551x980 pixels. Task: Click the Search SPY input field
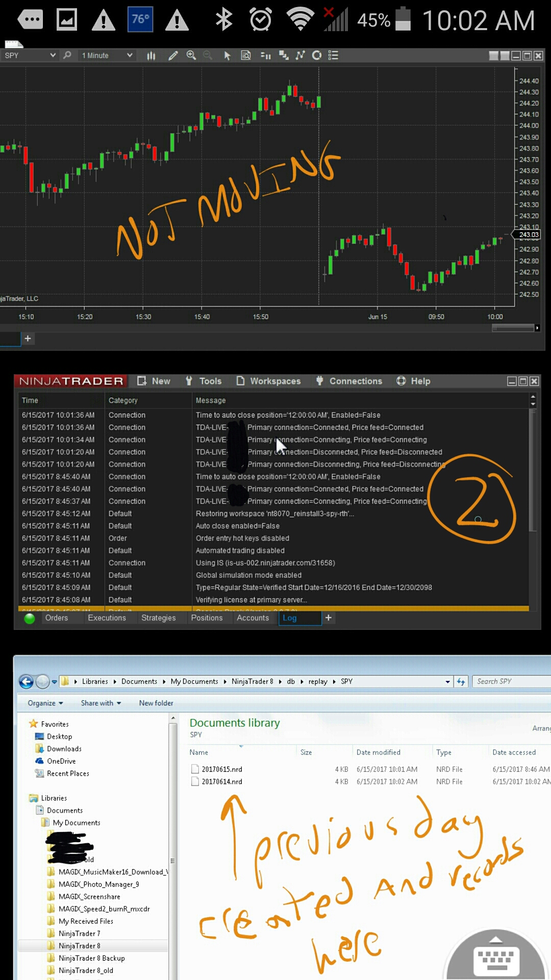pos(511,681)
